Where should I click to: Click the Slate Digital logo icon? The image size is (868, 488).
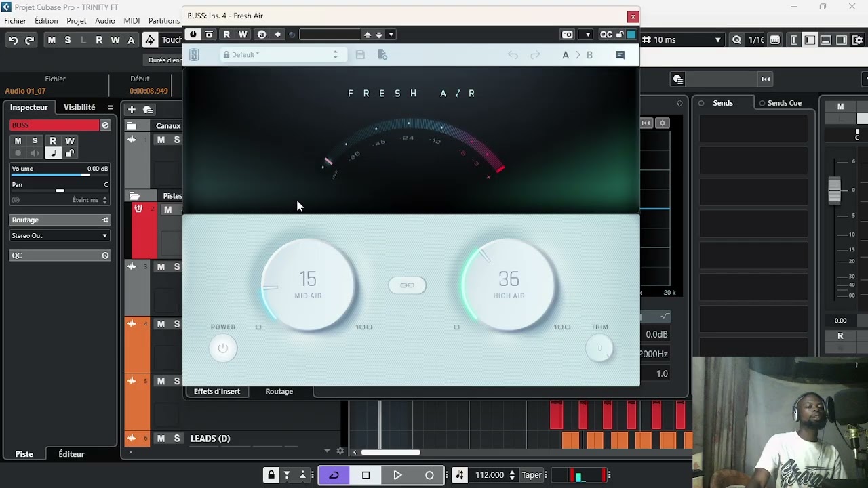(x=194, y=55)
